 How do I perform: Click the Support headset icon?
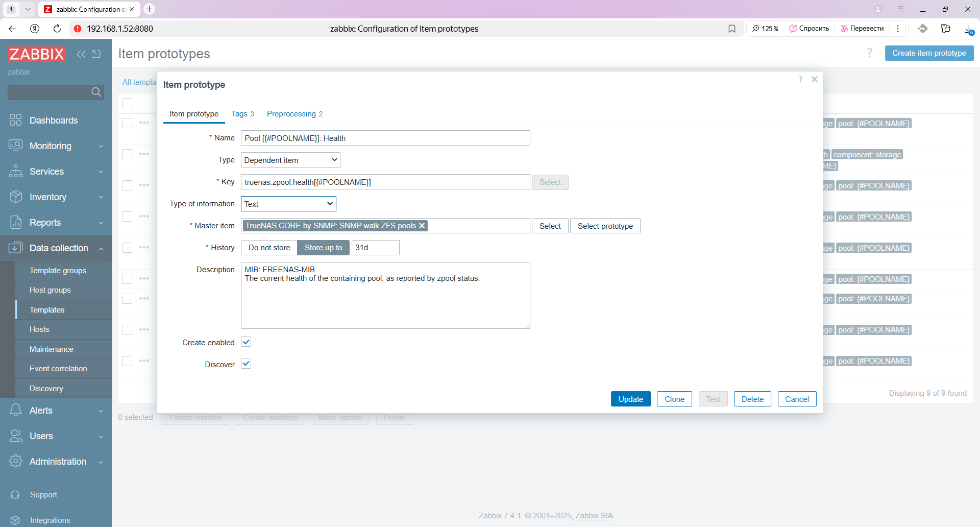[15, 495]
